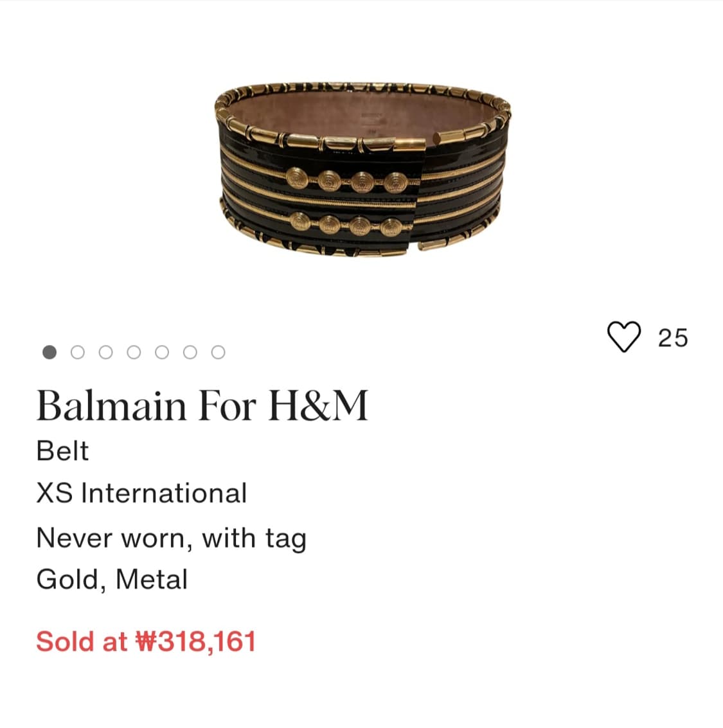723x728 pixels.
Task: Click the Gold, Metal material line
Action: [x=112, y=580]
